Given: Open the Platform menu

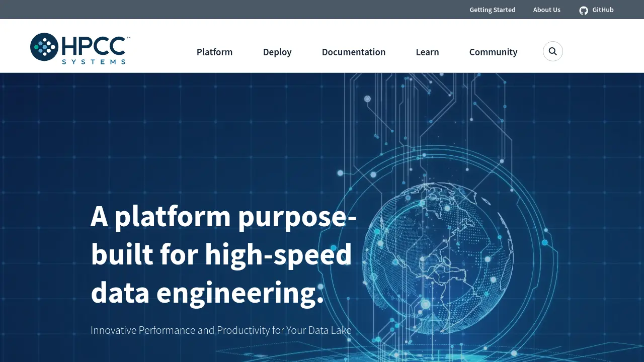Looking at the screenshot, I should 214,52.
